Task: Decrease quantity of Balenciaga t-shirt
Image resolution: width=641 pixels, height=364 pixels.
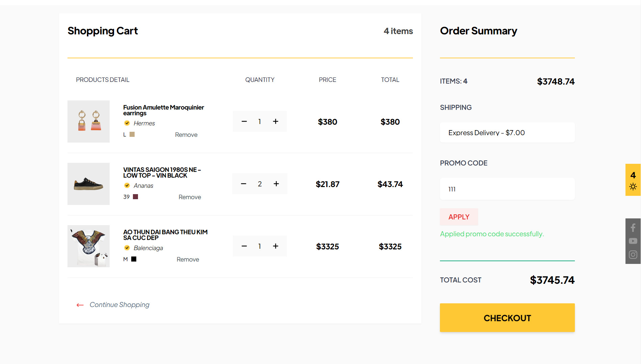Action: pyautogui.click(x=244, y=246)
